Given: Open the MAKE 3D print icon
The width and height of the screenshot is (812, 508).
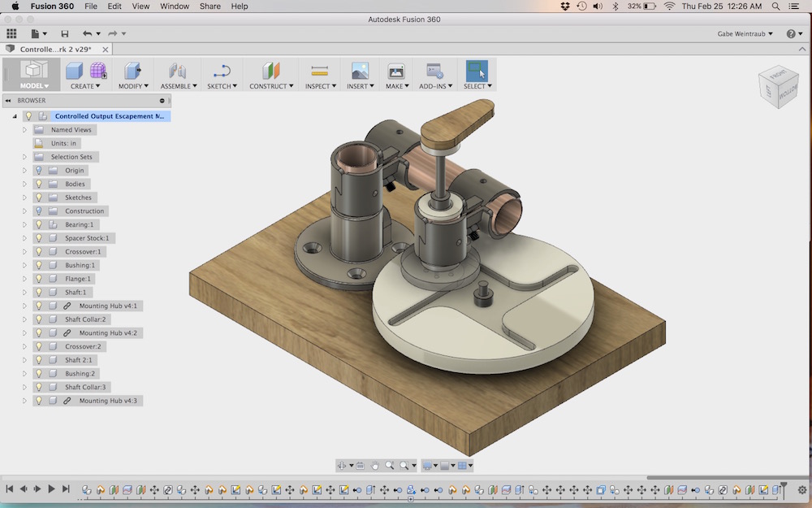Looking at the screenshot, I should (x=396, y=71).
